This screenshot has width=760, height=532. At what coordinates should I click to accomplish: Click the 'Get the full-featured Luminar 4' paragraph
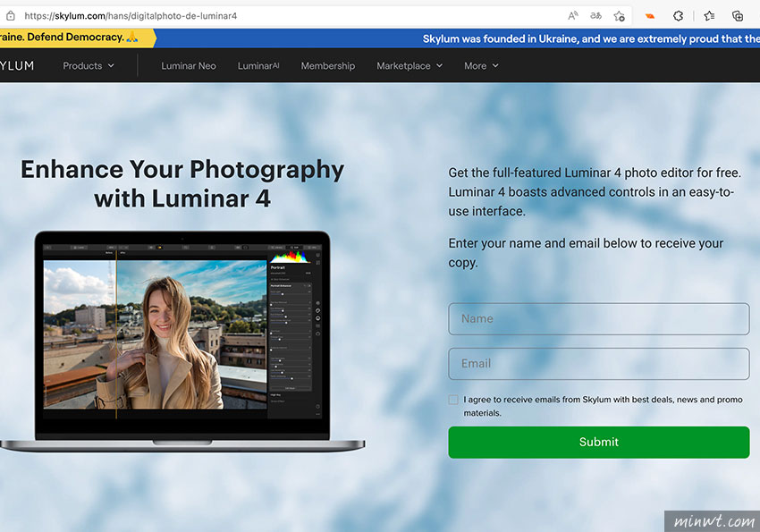[595, 192]
